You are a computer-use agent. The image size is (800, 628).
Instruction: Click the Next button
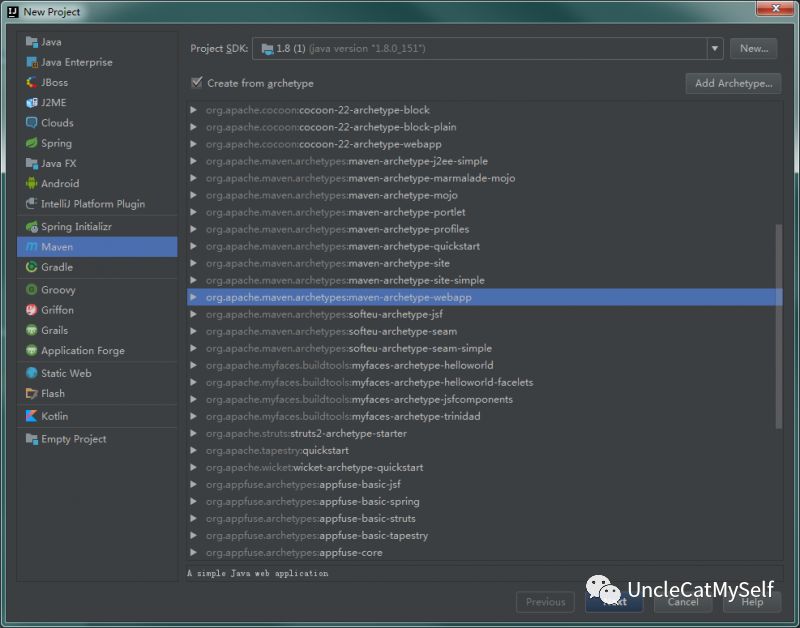point(614,602)
